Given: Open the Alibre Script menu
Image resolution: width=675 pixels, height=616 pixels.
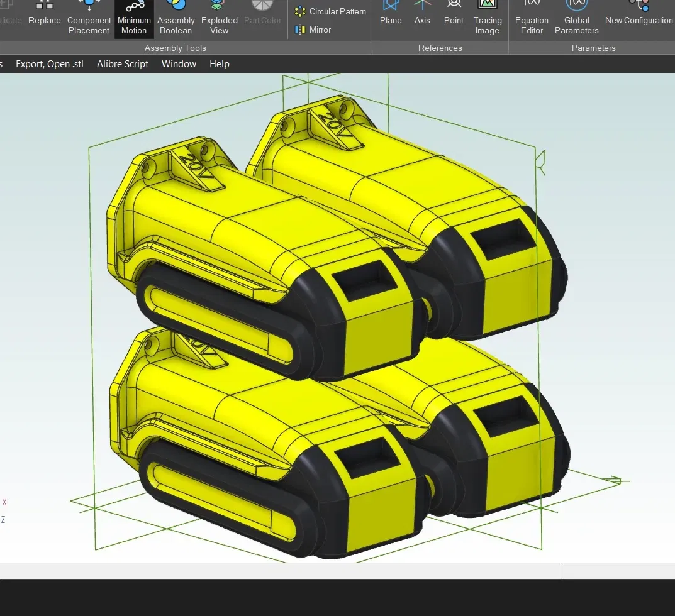Looking at the screenshot, I should [x=123, y=64].
